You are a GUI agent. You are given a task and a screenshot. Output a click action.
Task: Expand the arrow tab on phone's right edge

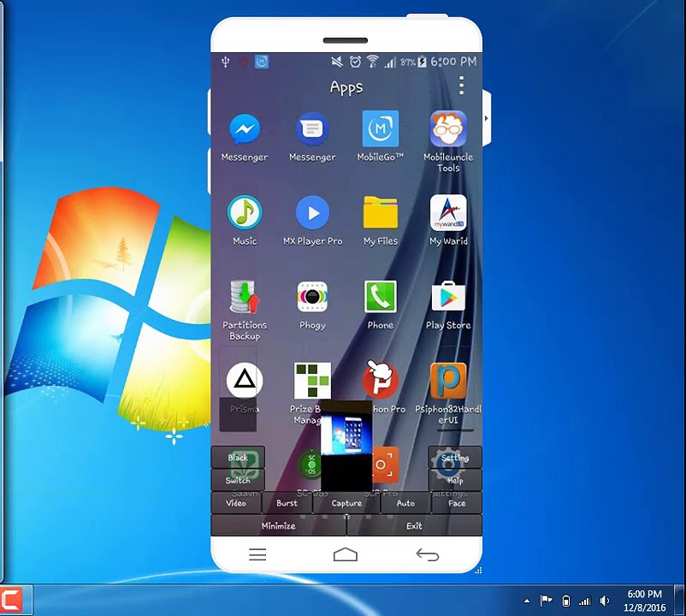pos(486,118)
